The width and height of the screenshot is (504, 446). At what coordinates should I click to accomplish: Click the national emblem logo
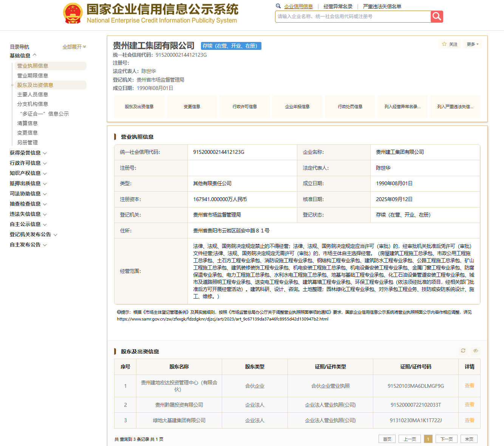73,14
